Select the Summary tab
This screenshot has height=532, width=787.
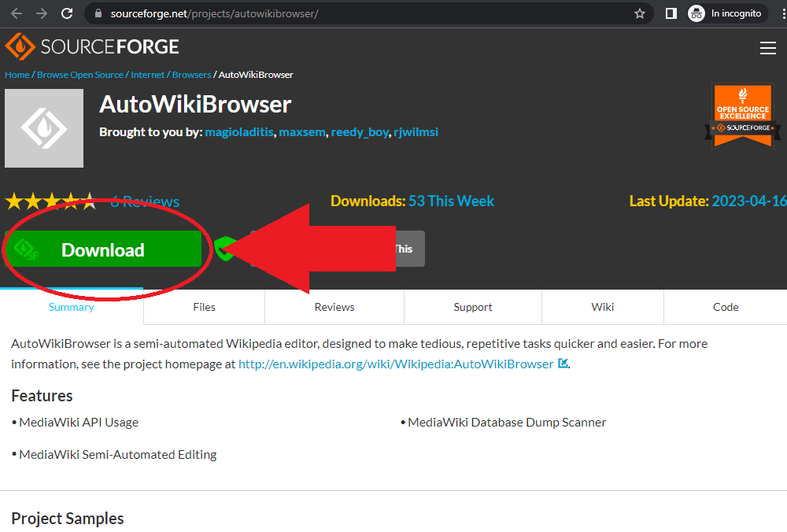tap(72, 307)
